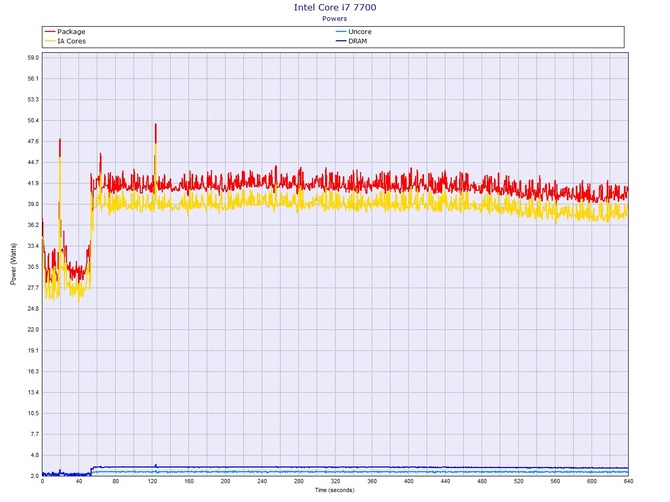The height and width of the screenshot is (502, 670).
Task: Click the Time (seconds) axis label
Action: point(335,490)
